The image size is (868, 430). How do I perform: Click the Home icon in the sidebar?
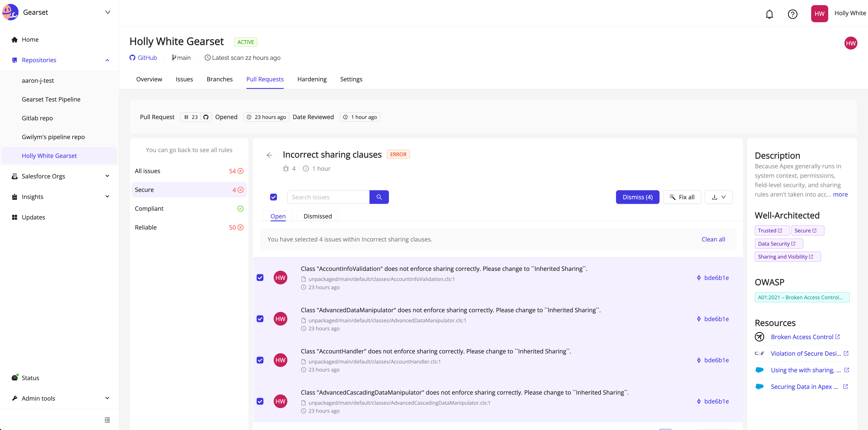15,39
